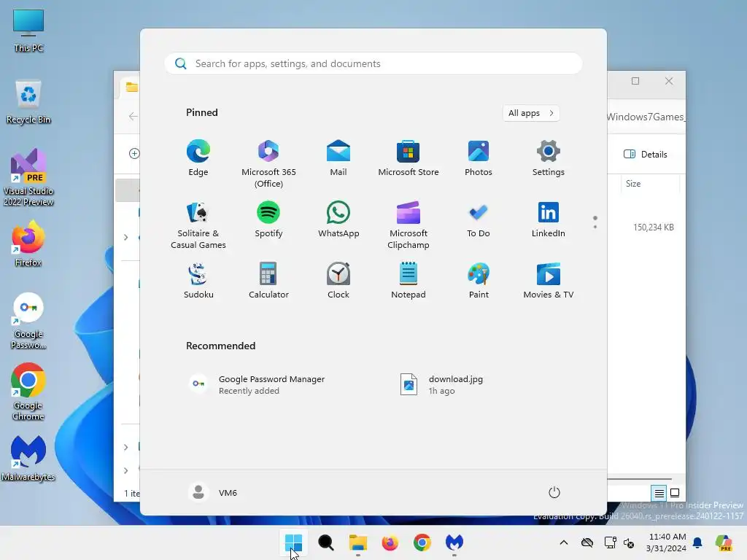Launch Movies & TV
The height and width of the screenshot is (560, 747).
pyautogui.click(x=549, y=281)
